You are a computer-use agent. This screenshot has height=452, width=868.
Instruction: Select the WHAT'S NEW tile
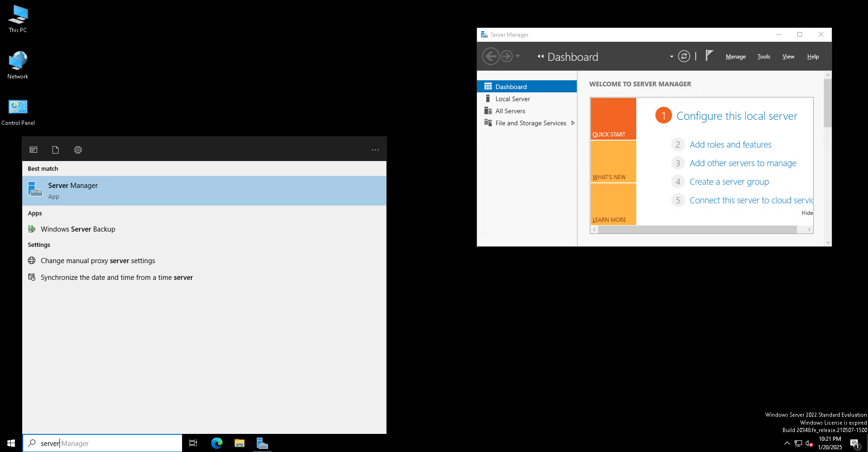(613, 161)
